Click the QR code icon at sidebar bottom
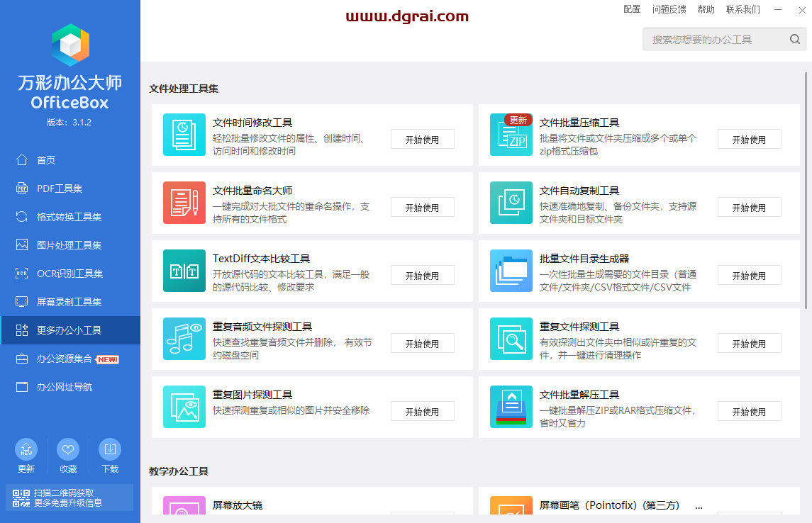 pos(21,497)
